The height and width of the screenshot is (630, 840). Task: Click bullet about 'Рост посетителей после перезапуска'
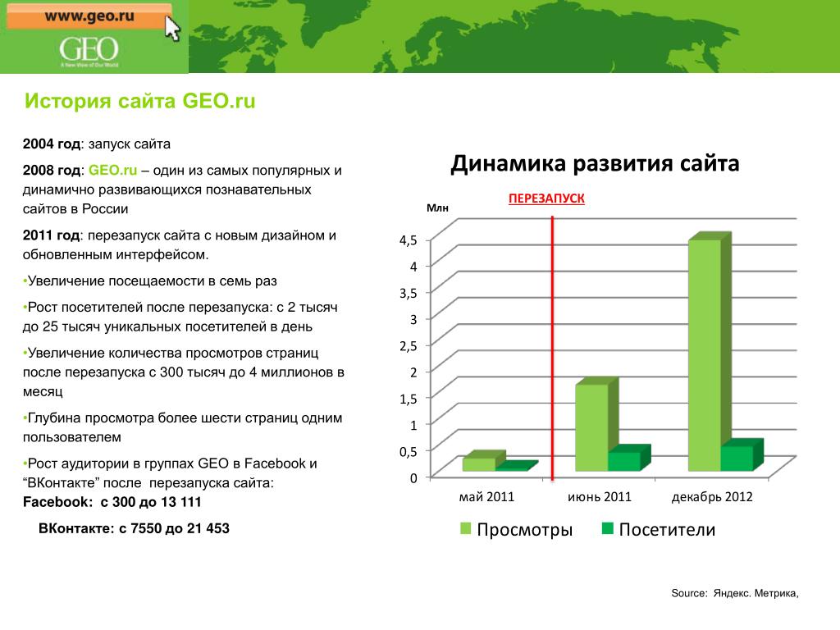pyautogui.click(x=180, y=317)
